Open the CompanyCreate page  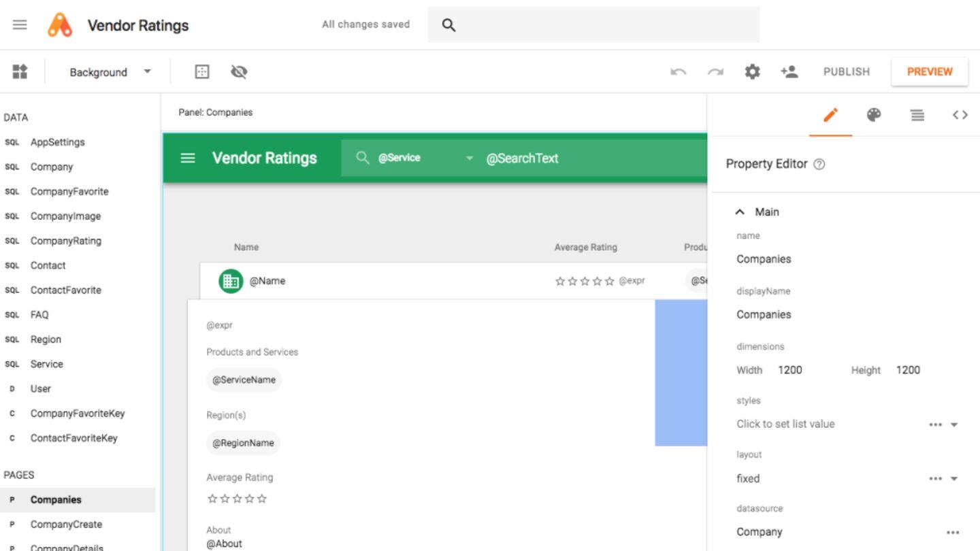click(66, 524)
